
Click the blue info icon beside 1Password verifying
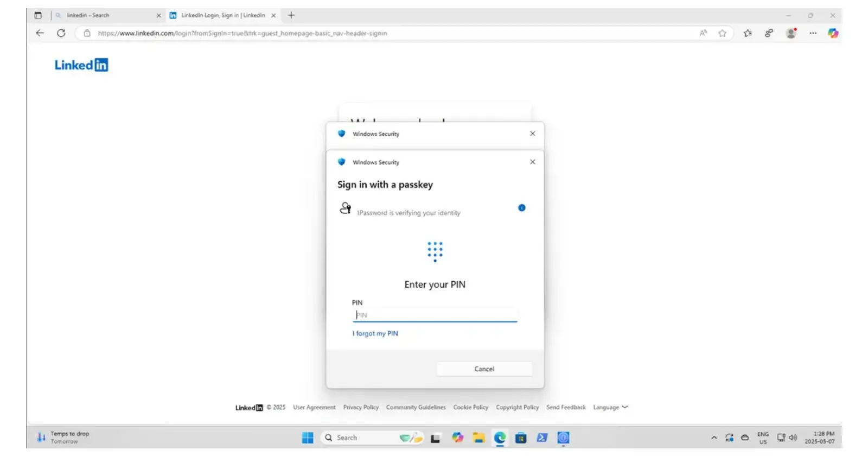pyautogui.click(x=521, y=208)
